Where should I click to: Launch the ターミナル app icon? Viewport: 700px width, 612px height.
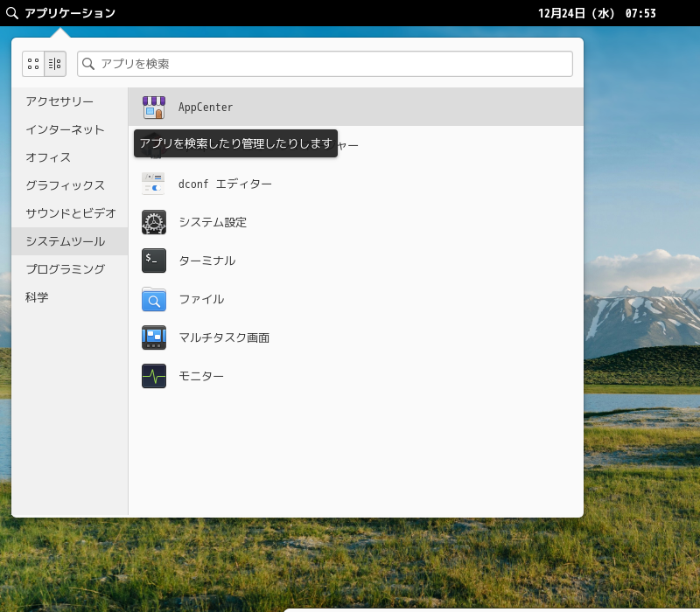154,261
